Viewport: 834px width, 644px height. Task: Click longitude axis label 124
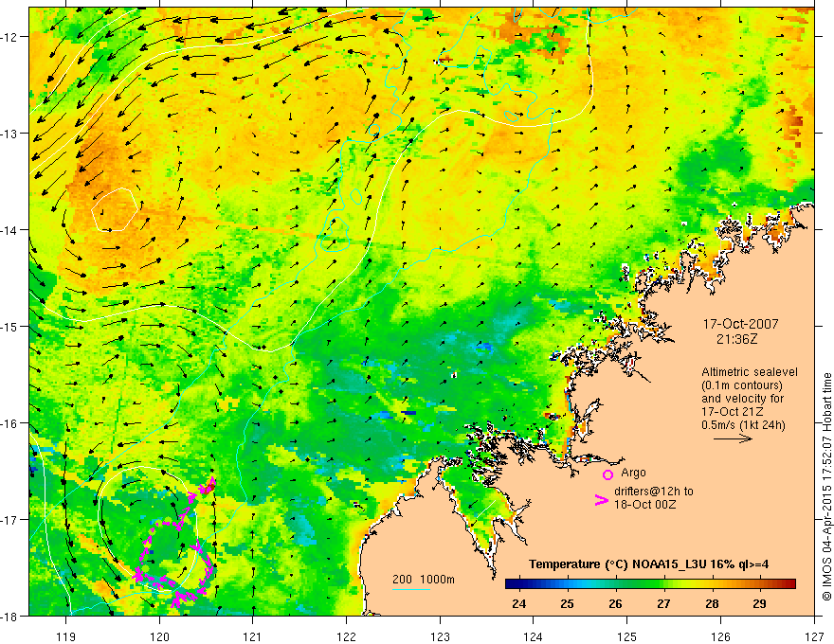click(534, 636)
